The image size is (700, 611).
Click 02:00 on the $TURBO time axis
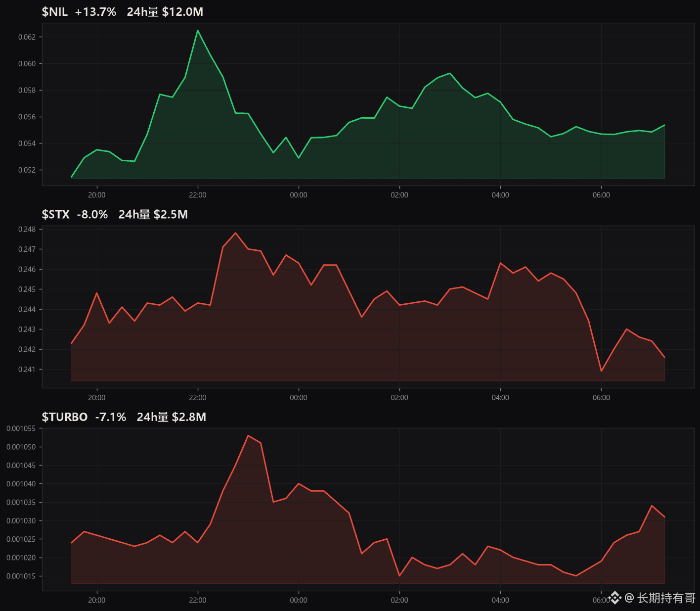[399, 600]
